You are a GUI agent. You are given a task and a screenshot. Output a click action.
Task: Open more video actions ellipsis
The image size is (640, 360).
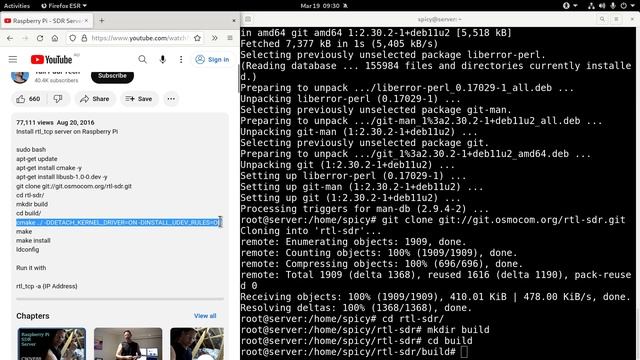[171, 99]
